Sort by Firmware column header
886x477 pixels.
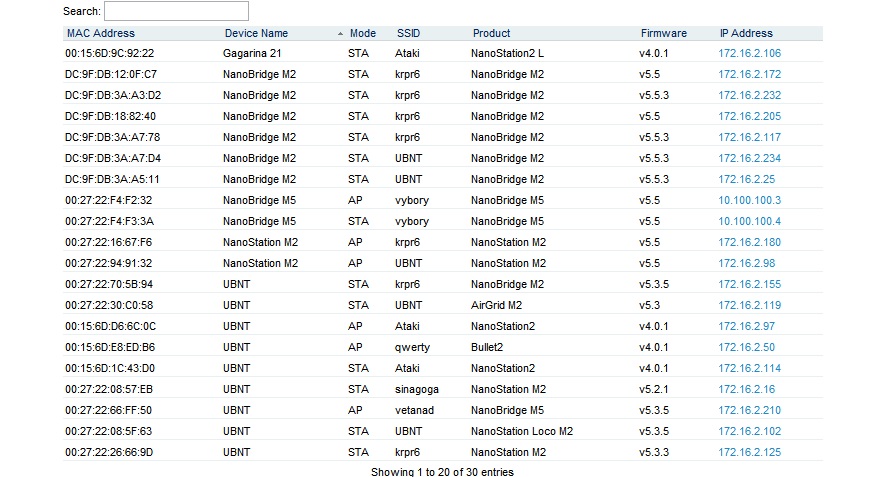pyautogui.click(x=663, y=33)
